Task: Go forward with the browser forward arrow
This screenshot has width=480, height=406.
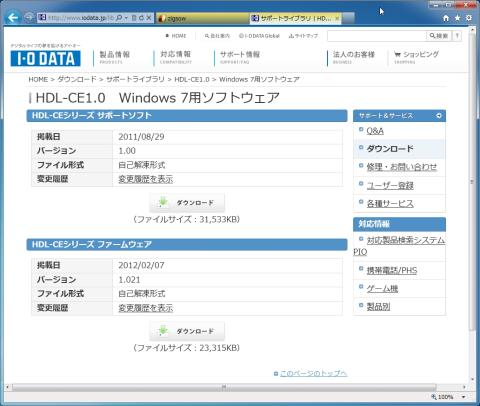Action: click(29, 17)
